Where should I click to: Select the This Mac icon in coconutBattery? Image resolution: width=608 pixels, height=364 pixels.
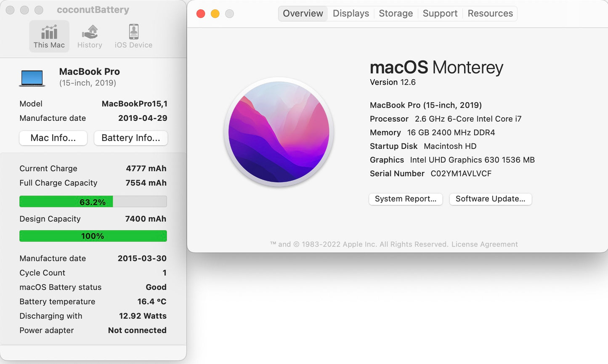tap(49, 36)
